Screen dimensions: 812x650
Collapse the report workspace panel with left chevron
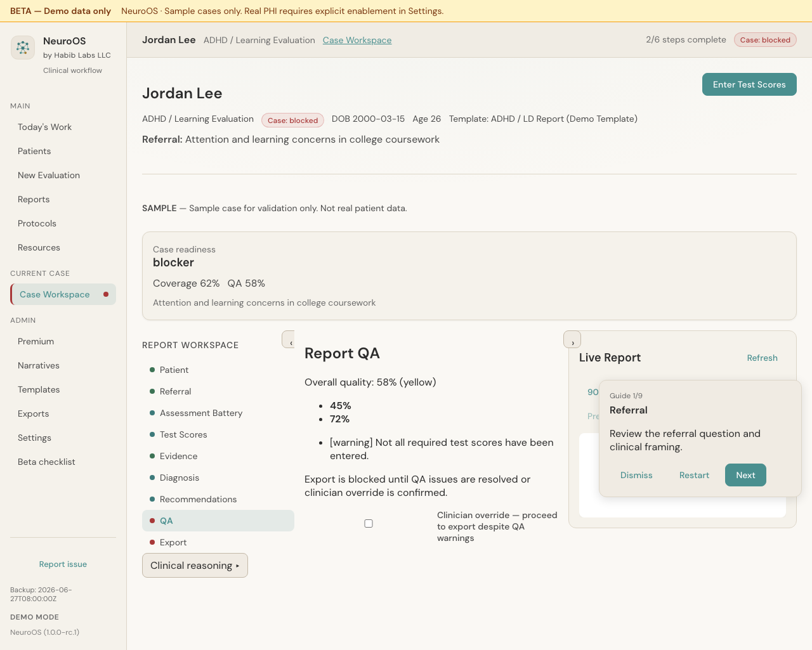pos(289,339)
